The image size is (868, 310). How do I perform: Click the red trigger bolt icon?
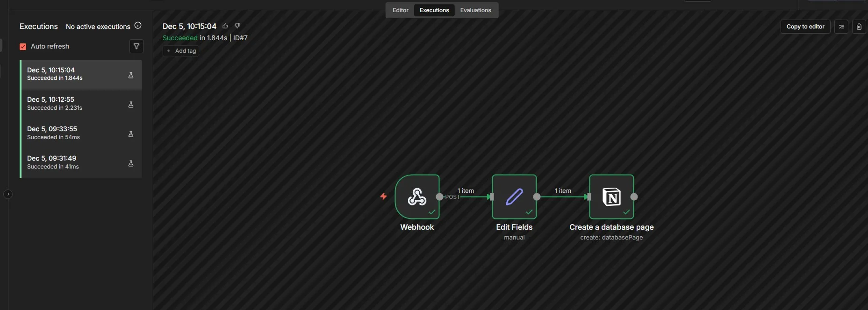point(383,197)
